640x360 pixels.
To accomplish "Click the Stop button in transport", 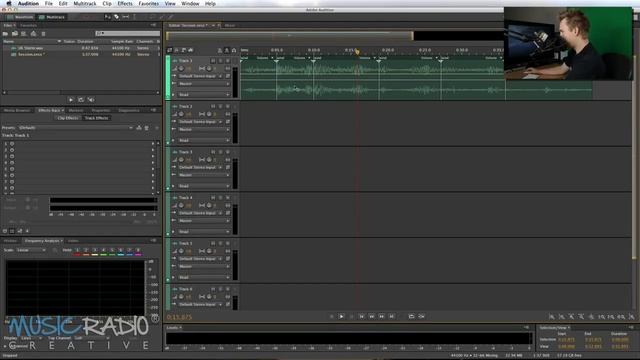I will [331, 316].
